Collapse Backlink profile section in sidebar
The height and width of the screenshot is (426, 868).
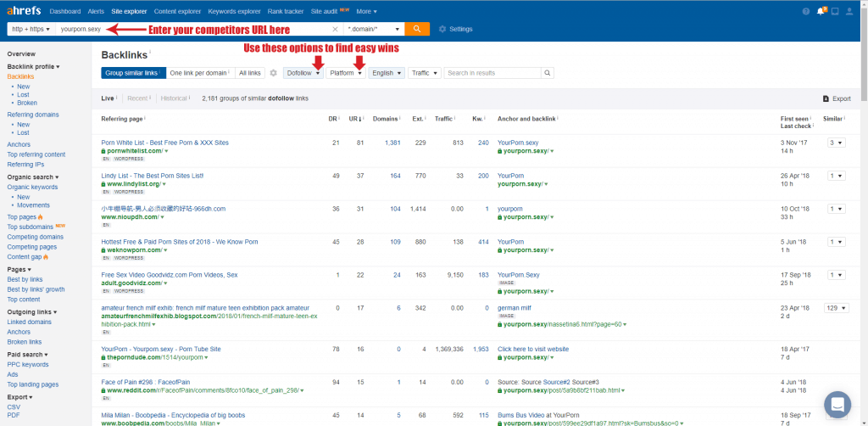click(x=33, y=66)
